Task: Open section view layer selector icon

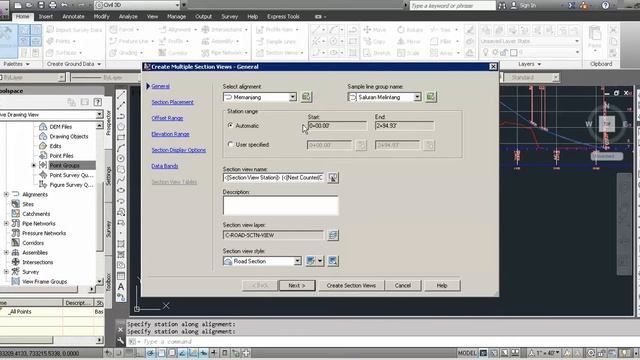Action: pyautogui.click(x=333, y=235)
